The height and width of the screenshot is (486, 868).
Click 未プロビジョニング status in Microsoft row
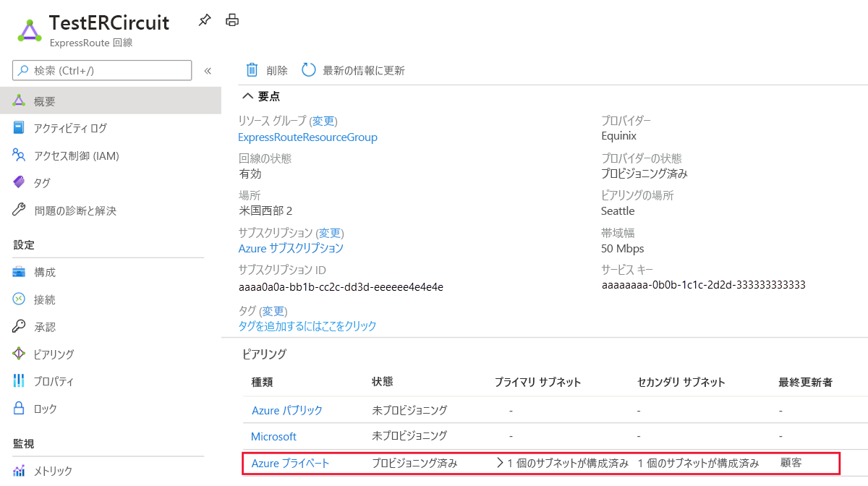(x=409, y=436)
